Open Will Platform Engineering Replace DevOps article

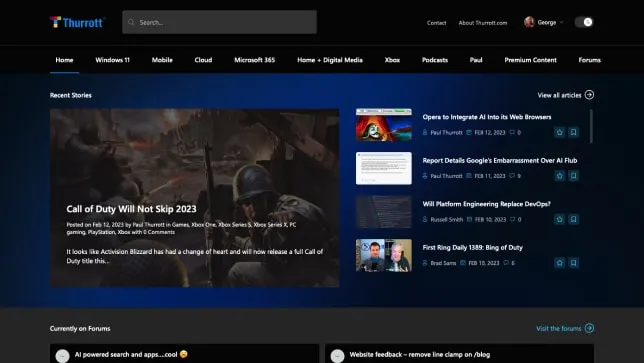[x=487, y=204]
